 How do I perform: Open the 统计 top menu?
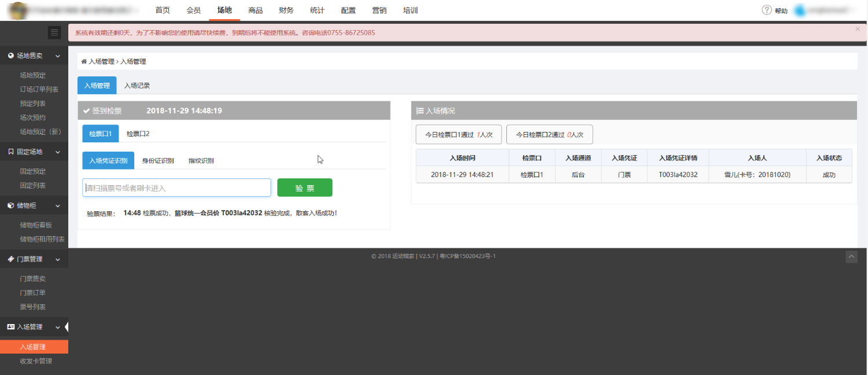pos(317,10)
